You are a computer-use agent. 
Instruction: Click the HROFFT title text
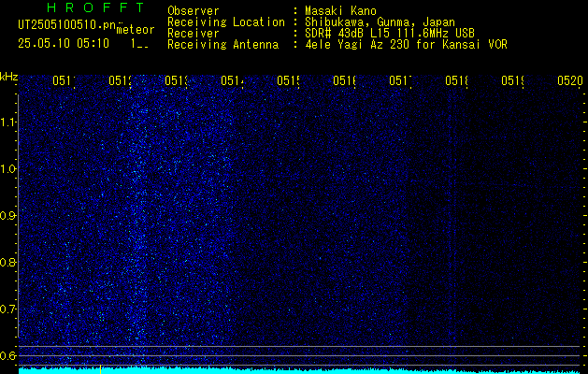click(96, 7)
